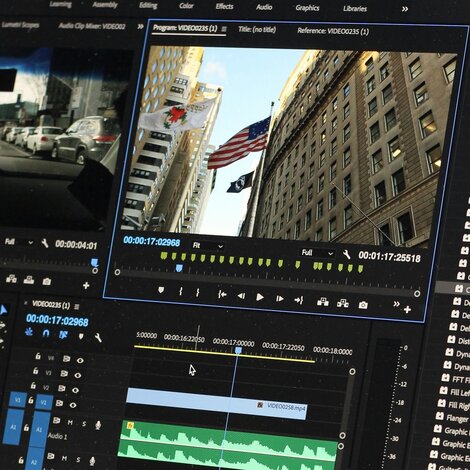Image resolution: width=470 pixels, height=470 pixels.
Task: Go to Out point in program monitor
Action: point(299,300)
